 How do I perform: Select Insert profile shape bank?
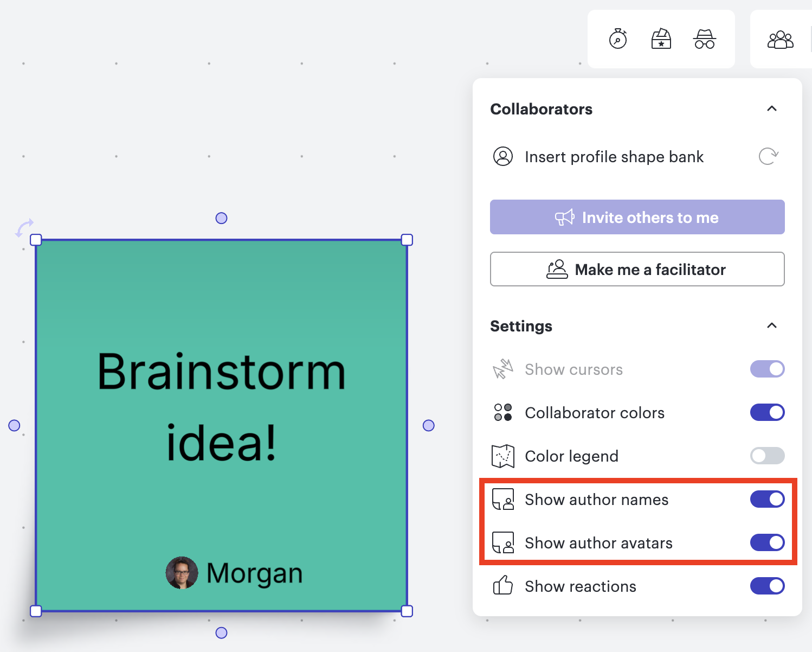point(614,157)
